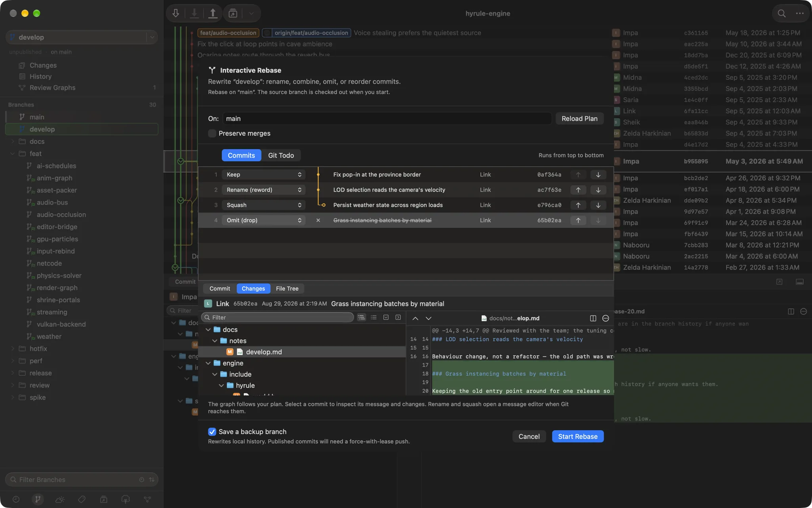Open diff options circled ellipsis icon
The width and height of the screenshot is (812, 508).
tap(605, 318)
